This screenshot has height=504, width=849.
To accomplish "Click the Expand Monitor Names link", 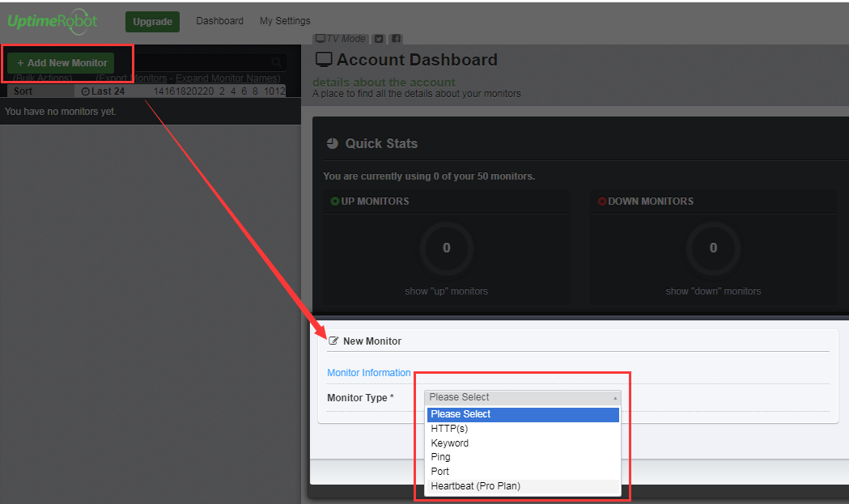I will [228, 78].
